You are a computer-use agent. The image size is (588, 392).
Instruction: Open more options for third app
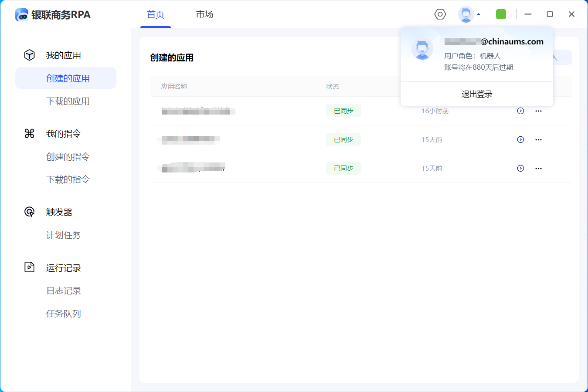click(x=538, y=169)
